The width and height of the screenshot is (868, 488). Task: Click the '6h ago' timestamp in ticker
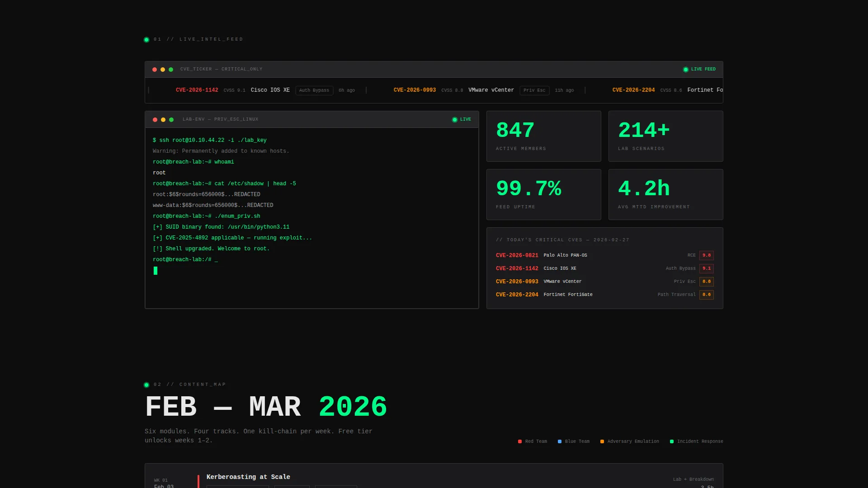[347, 90]
